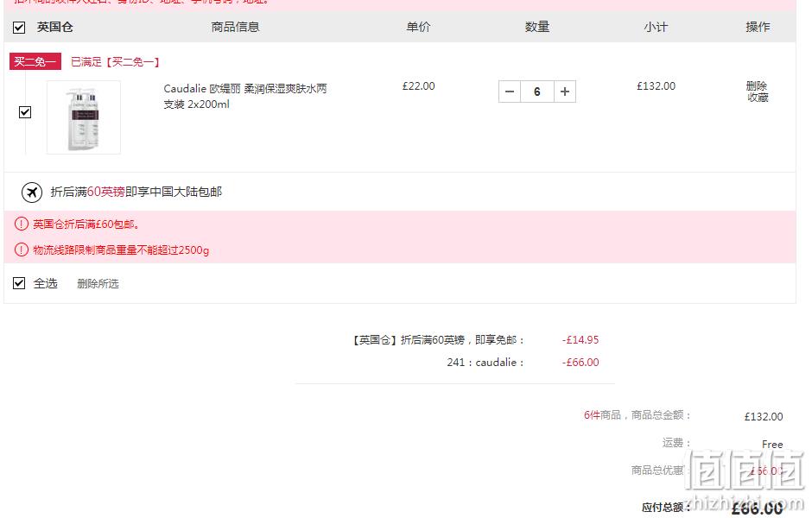Screen dimensions: 812x518
Task: Toggle the 全选 checkbox
Action: pyautogui.click(x=19, y=283)
